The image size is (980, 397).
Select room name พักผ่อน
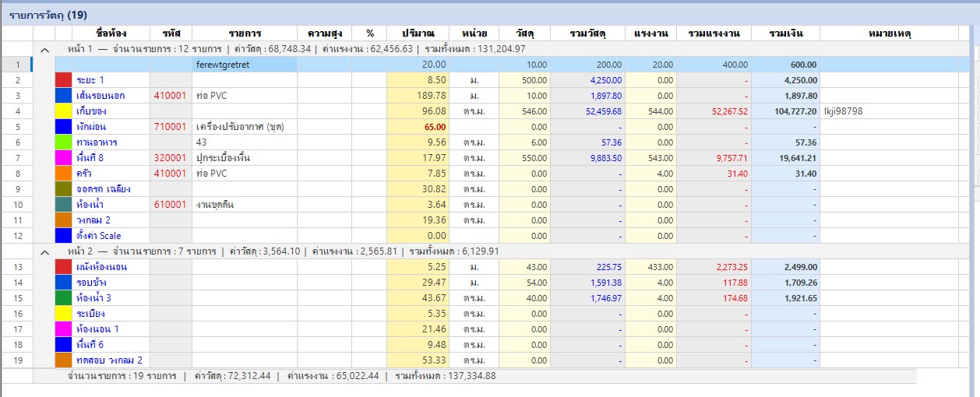(x=91, y=127)
